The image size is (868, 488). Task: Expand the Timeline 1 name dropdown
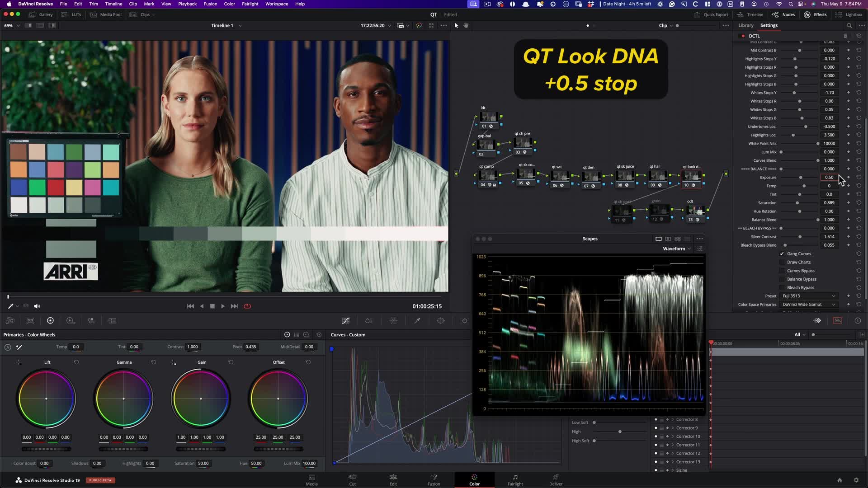240,26
